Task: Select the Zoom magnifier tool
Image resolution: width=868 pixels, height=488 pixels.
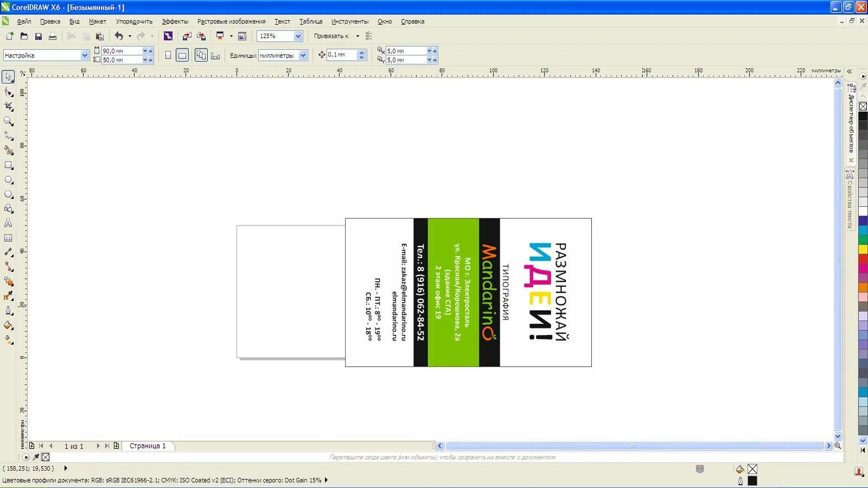Action: click(x=8, y=121)
